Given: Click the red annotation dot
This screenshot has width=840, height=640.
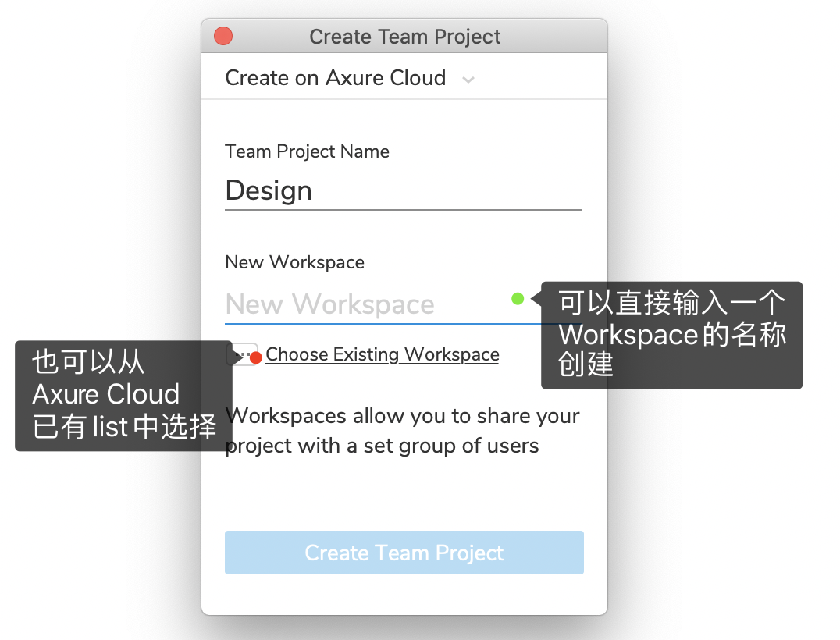Looking at the screenshot, I should coord(256,357).
